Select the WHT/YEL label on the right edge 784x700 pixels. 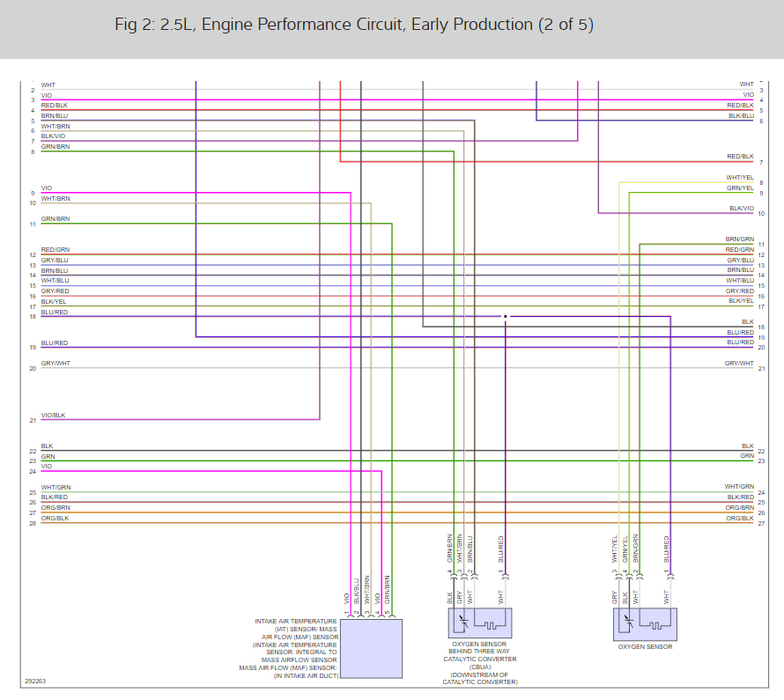click(x=739, y=177)
